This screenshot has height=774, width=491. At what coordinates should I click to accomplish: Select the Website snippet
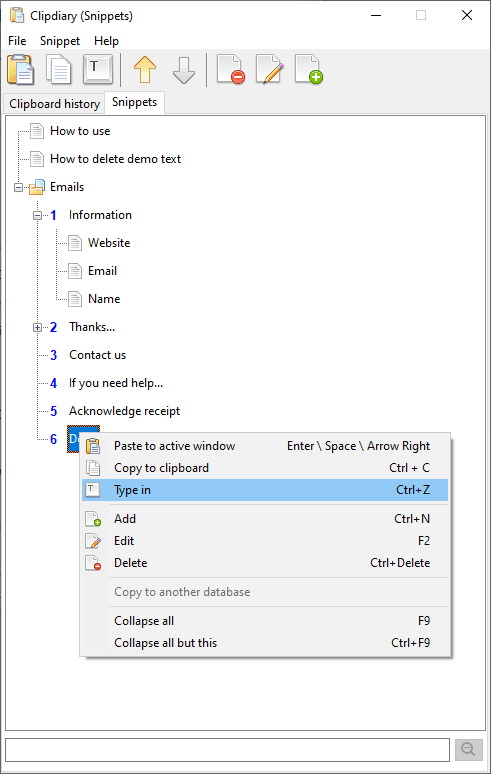(109, 243)
